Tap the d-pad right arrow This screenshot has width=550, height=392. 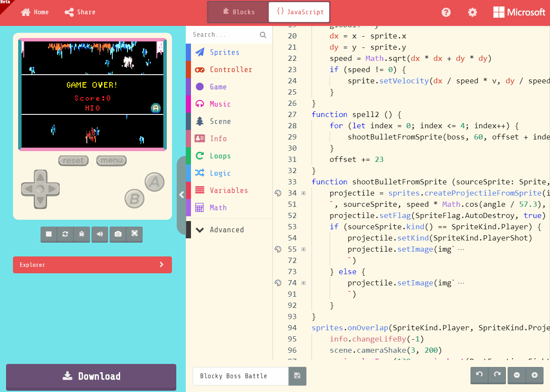click(x=52, y=189)
